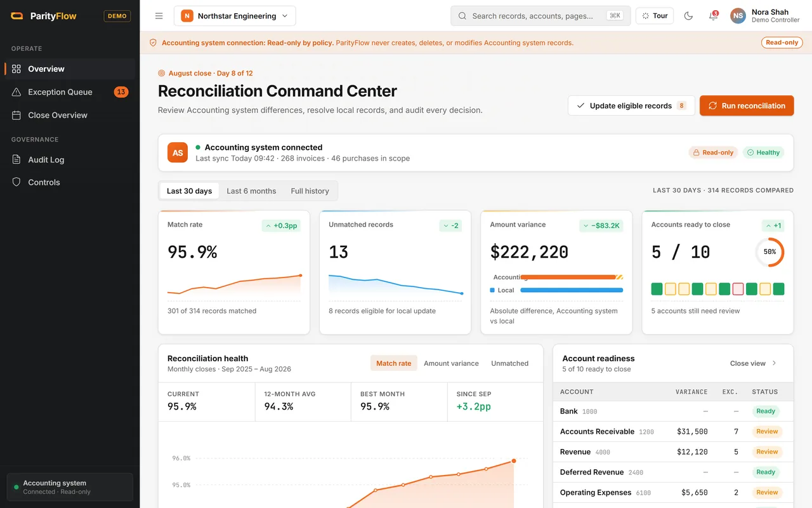The height and width of the screenshot is (508, 812).
Task: Click Accounting system connection status footer
Action: pyautogui.click(x=70, y=487)
